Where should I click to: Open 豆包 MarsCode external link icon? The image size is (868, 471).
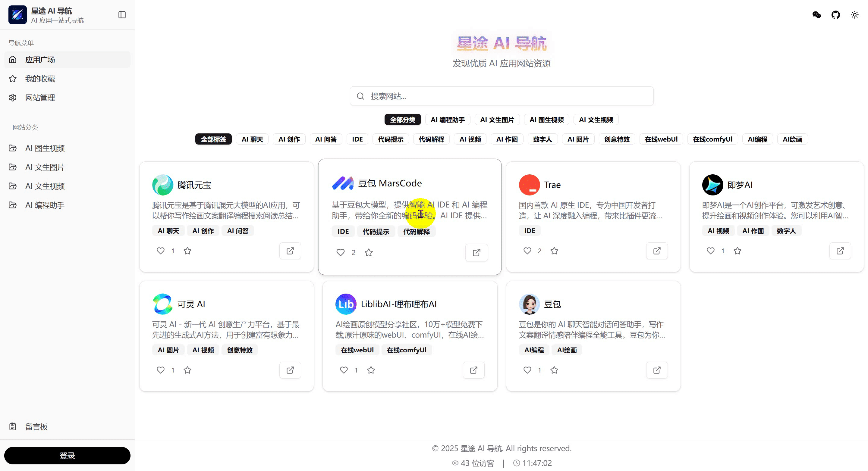pos(476,252)
